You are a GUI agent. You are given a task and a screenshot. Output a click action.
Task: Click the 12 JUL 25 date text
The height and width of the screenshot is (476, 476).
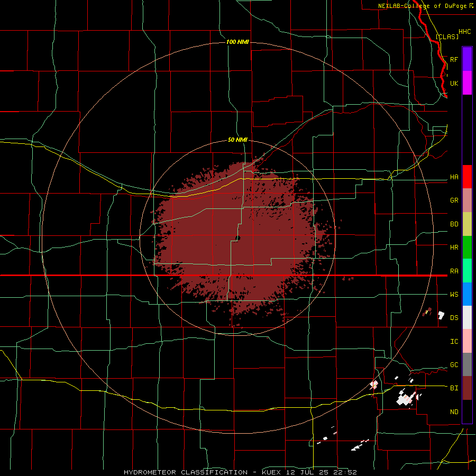pyautogui.click(x=308, y=472)
